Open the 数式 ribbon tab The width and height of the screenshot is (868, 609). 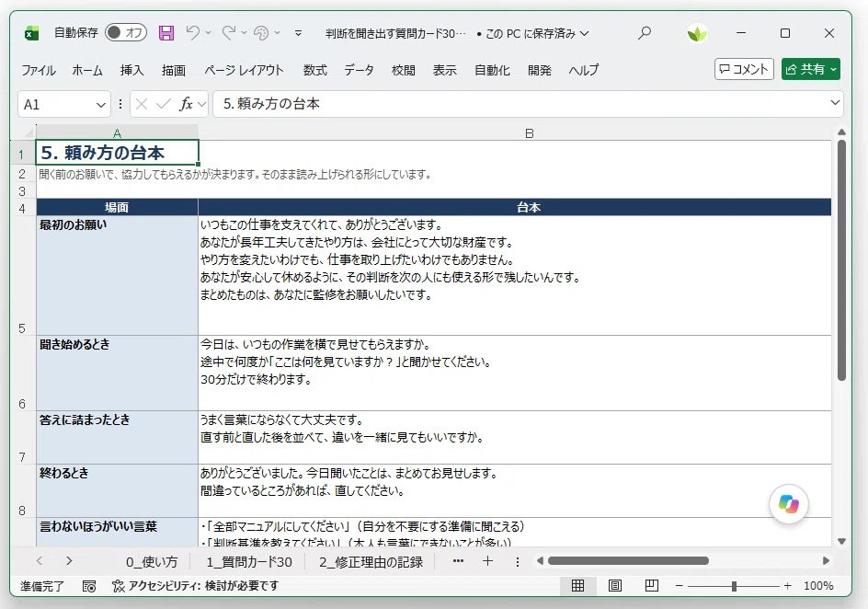(315, 70)
